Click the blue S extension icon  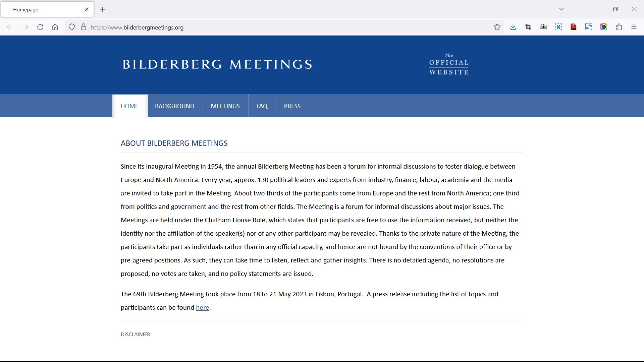tap(589, 27)
